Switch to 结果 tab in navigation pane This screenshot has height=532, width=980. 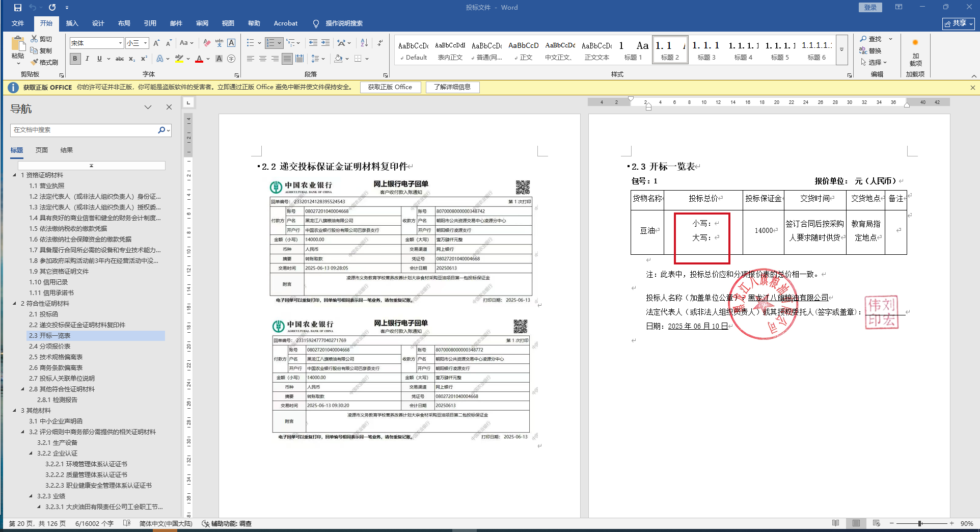pos(67,150)
